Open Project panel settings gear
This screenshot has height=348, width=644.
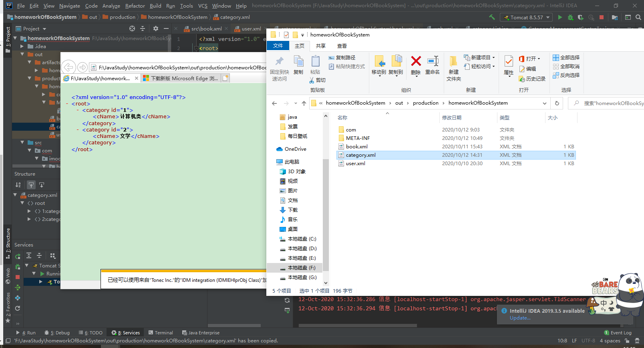(x=156, y=28)
